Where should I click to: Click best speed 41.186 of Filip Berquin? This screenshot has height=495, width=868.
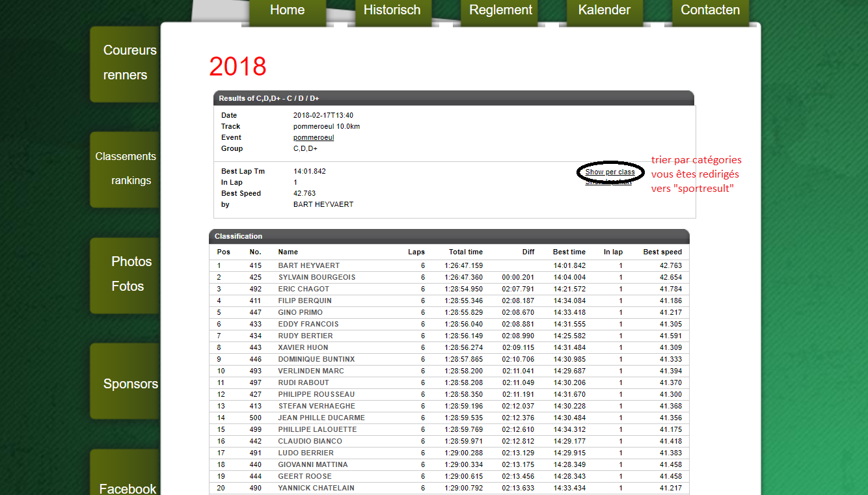[x=671, y=301]
